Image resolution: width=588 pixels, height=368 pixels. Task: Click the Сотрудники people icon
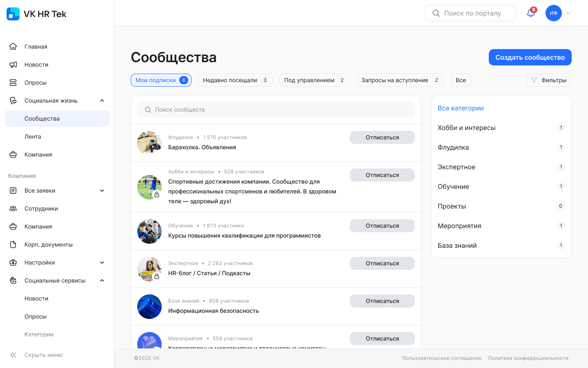pyautogui.click(x=13, y=208)
